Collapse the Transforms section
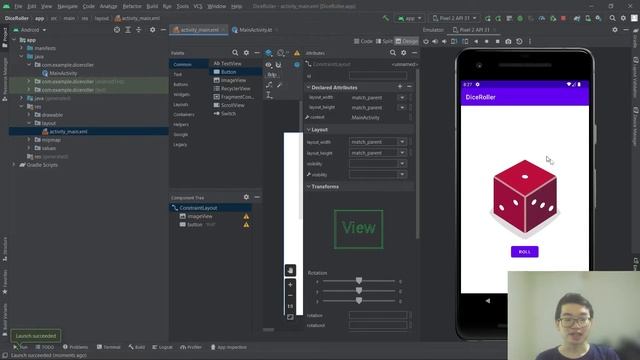This screenshot has height=360, width=640. 308,187
